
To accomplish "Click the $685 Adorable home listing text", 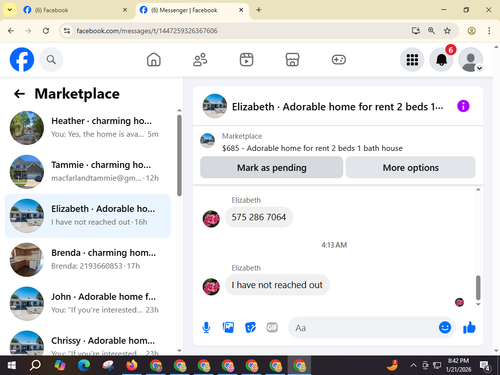I will pyautogui.click(x=312, y=148).
